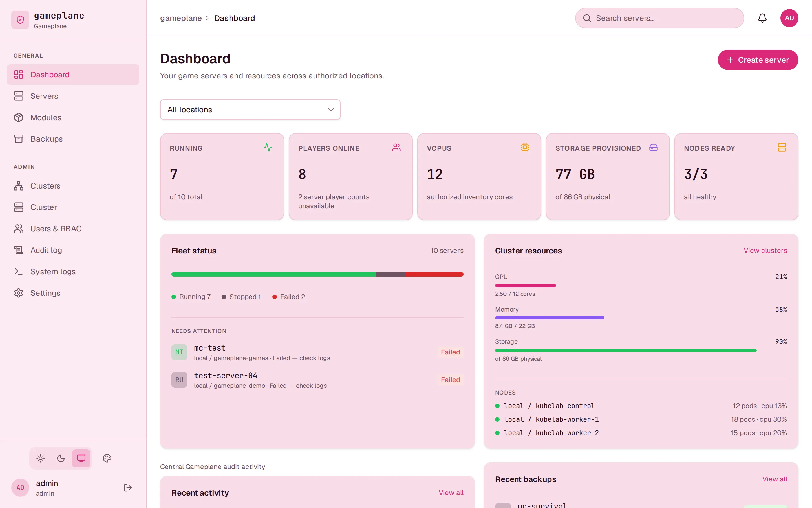
Task: Switch to dark theme moon toggle
Action: point(61,458)
